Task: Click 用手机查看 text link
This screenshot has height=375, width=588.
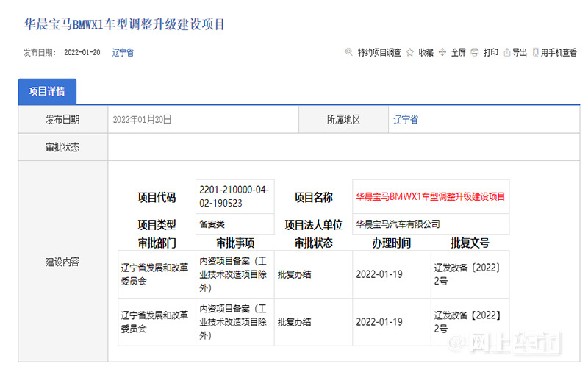Action: point(559,52)
